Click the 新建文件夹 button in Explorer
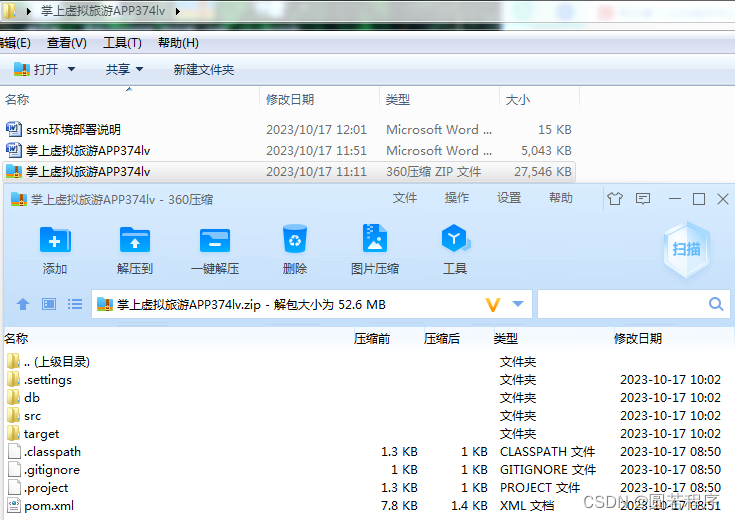 pyautogui.click(x=203, y=69)
